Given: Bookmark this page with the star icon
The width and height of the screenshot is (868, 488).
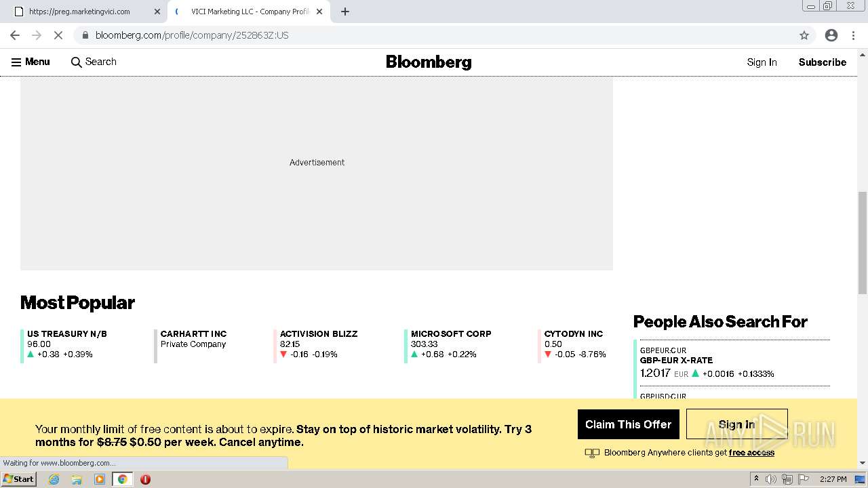Looking at the screenshot, I should tap(804, 35).
